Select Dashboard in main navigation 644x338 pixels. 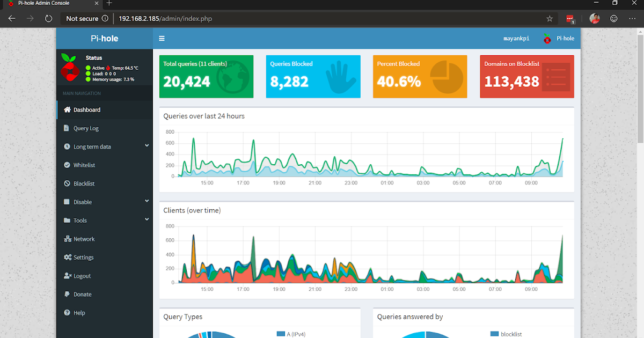click(105, 109)
